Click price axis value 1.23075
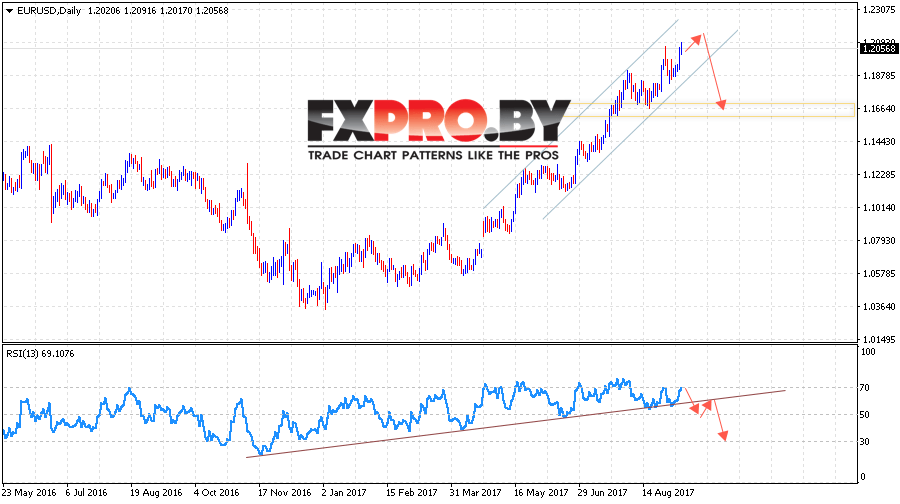 point(879,10)
